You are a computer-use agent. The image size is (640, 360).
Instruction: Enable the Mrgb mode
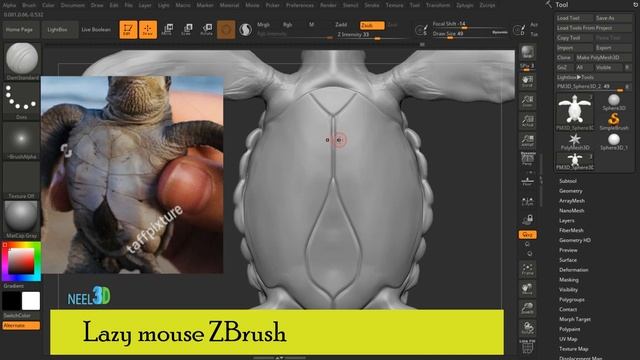point(263,25)
